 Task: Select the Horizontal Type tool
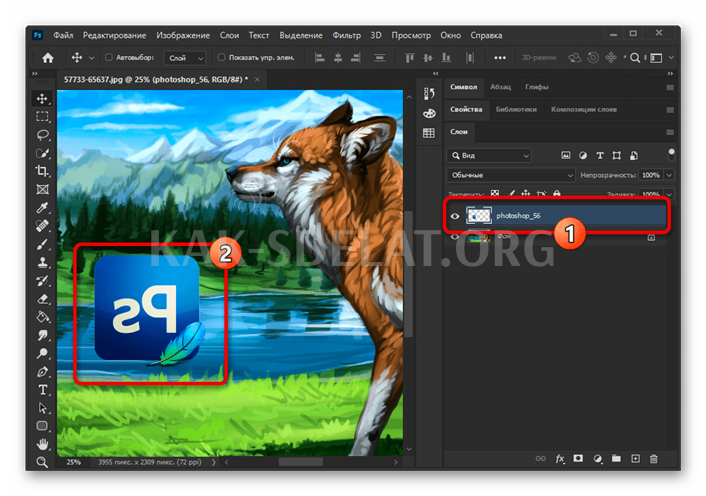click(x=42, y=390)
